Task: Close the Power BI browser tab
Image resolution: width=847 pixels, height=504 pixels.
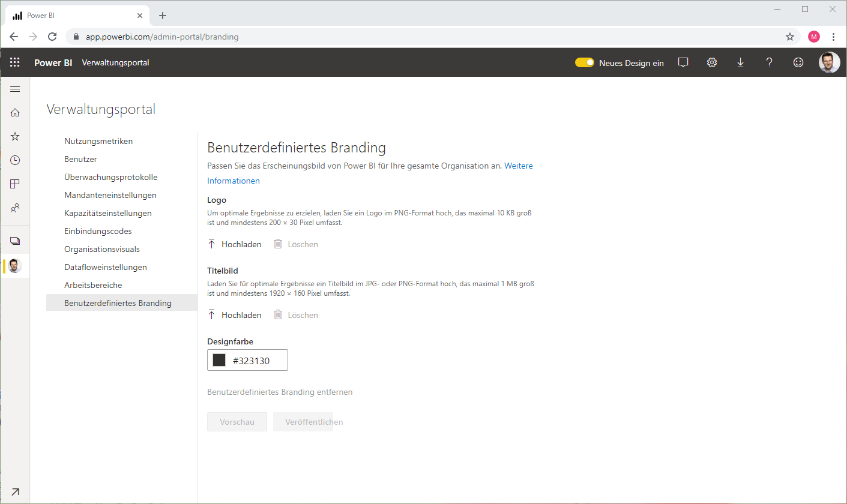Action: [140, 16]
